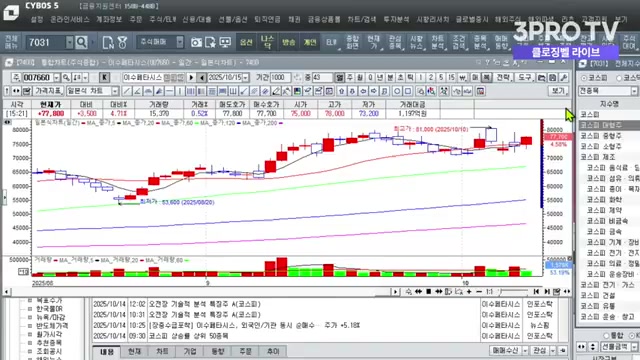Click the minus zoom-out icon below the chart
This screenshot has width=640, height=360.
(479, 291)
